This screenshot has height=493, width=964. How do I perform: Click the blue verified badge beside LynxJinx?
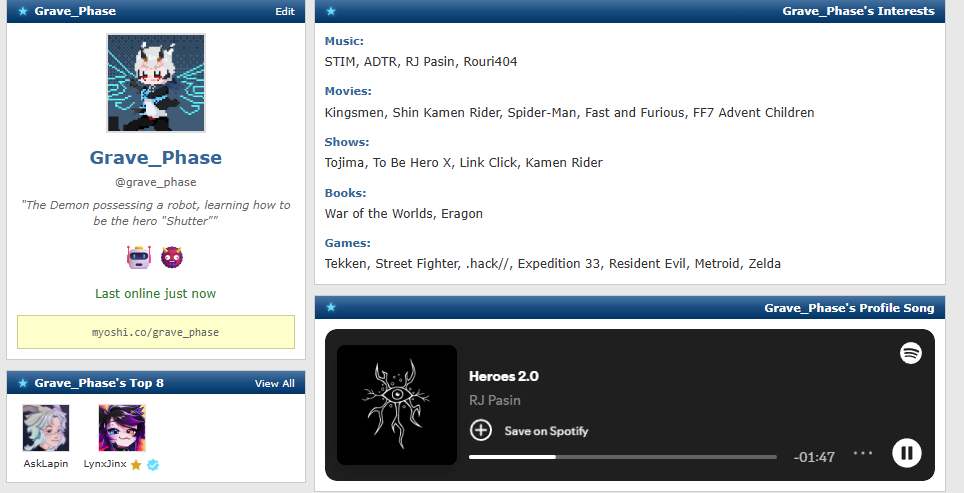[153, 464]
